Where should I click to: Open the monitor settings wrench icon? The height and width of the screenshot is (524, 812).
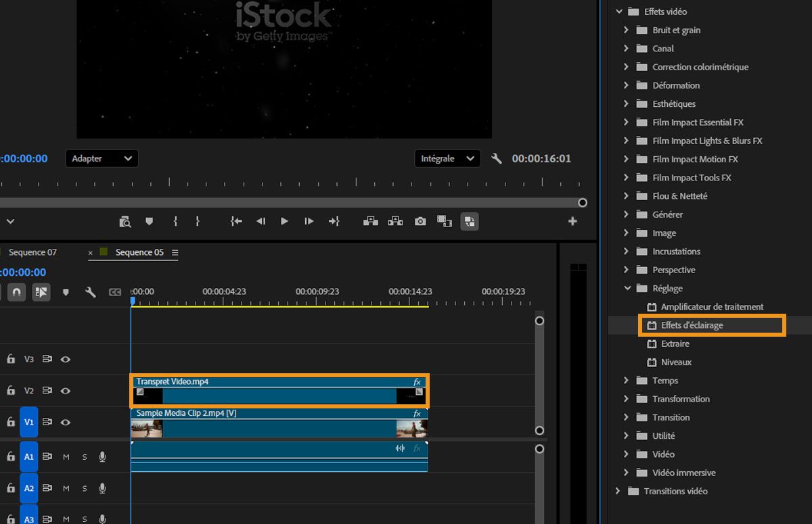tap(496, 159)
